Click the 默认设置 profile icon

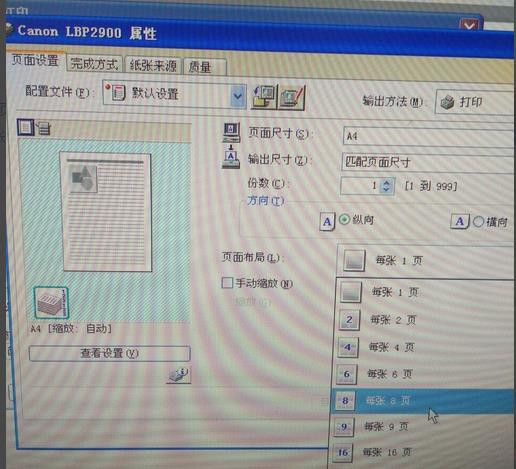115,92
